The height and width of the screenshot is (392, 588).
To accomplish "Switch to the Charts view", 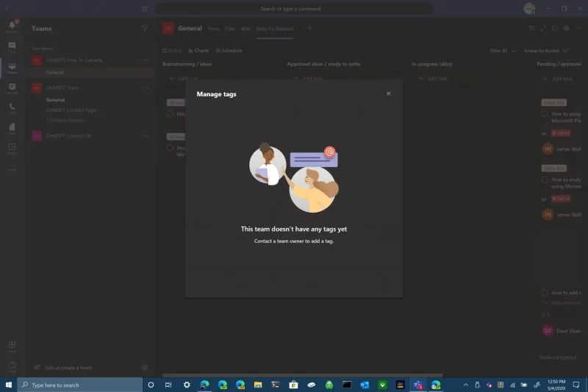I will (x=198, y=51).
